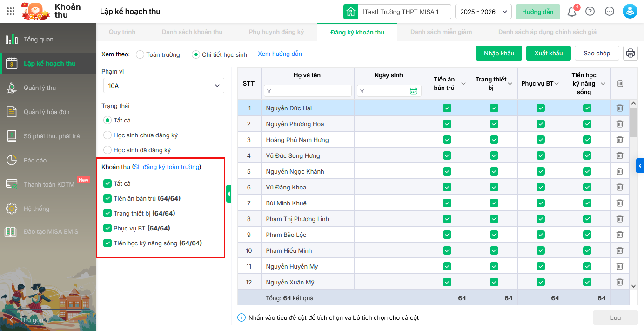644x331 pixels.
Task: Open the Phạm vi 10A dropdown
Action: (x=164, y=86)
